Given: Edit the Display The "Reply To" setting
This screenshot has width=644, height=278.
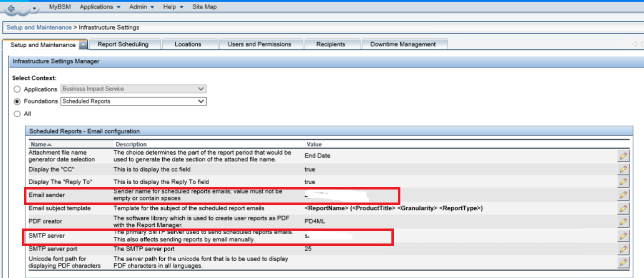Looking at the screenshot, I should tap(623, 181).
